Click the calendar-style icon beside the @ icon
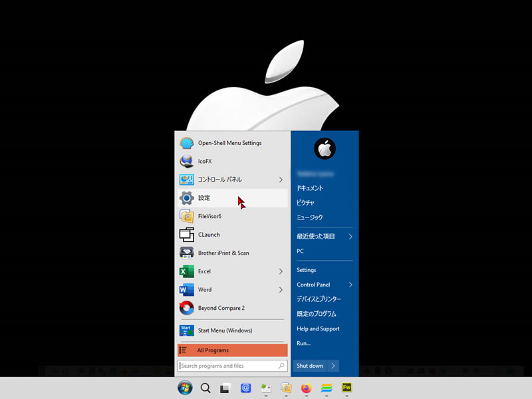The height and width of the screenshot is (399, 532). tap(265, 388)
